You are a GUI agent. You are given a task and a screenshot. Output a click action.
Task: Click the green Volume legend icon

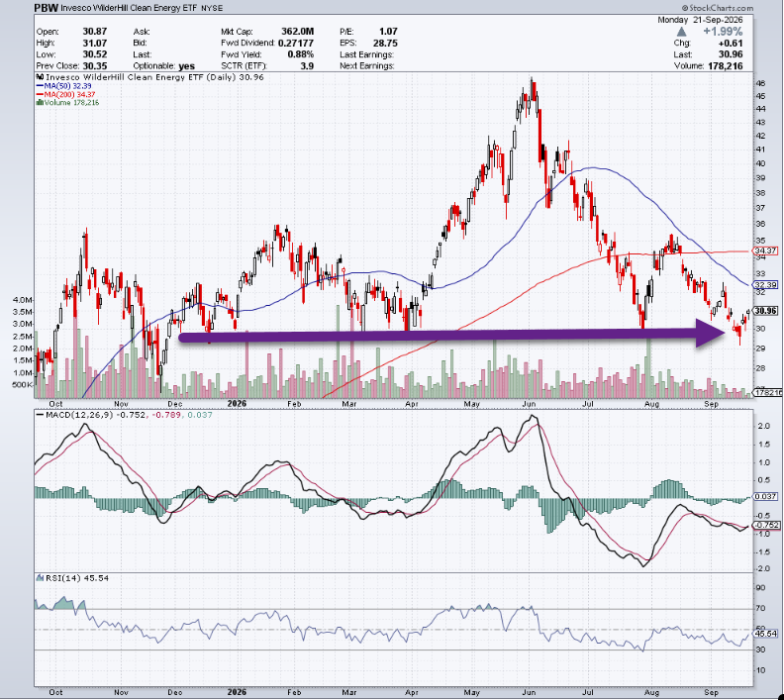(39, 103)
